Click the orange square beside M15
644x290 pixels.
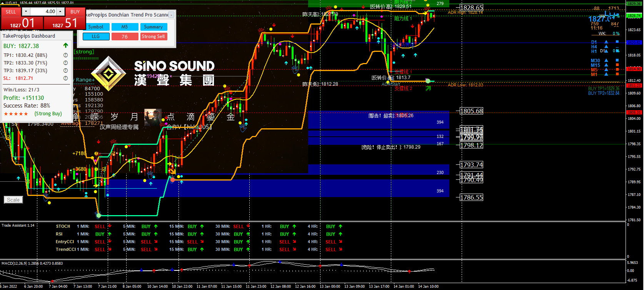pos(617,65)
